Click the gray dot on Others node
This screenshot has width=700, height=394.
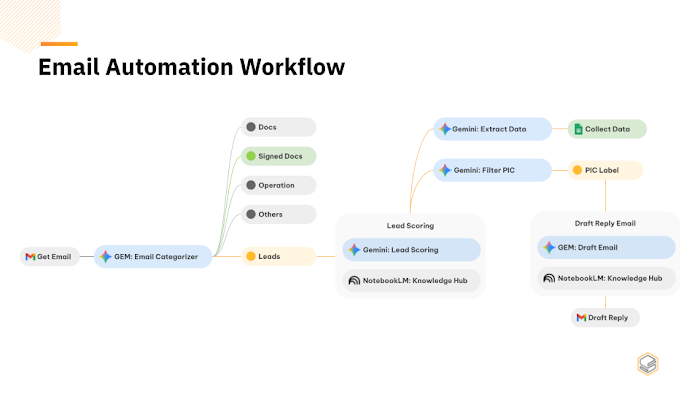point(251,214)
